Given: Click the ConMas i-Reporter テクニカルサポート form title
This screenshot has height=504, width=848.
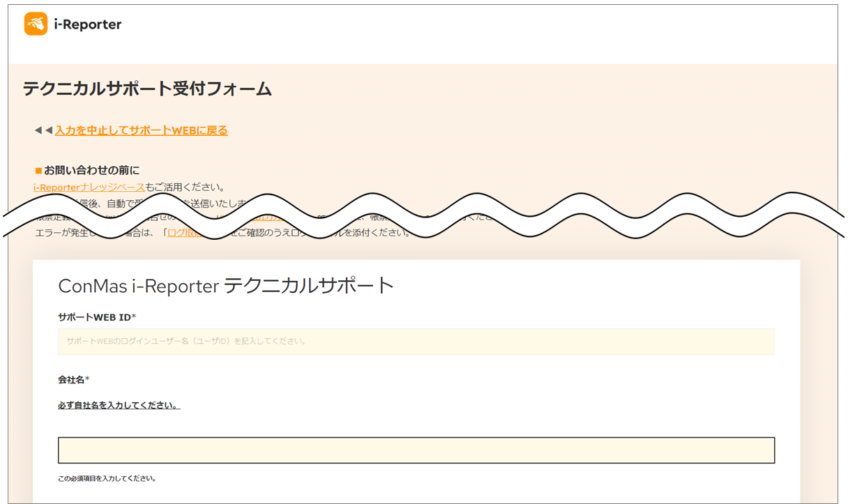Looking at the screenshot, I should point(226,285).
